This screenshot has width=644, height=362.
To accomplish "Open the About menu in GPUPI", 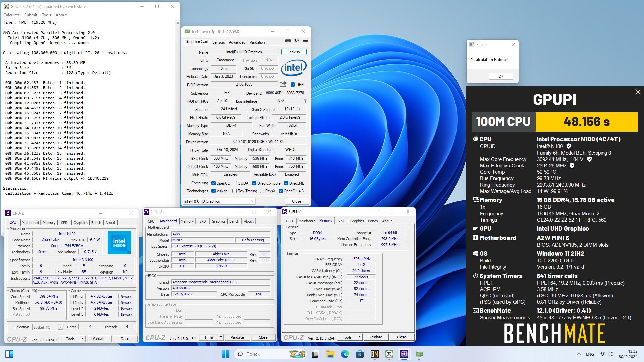I will (61, 15).
